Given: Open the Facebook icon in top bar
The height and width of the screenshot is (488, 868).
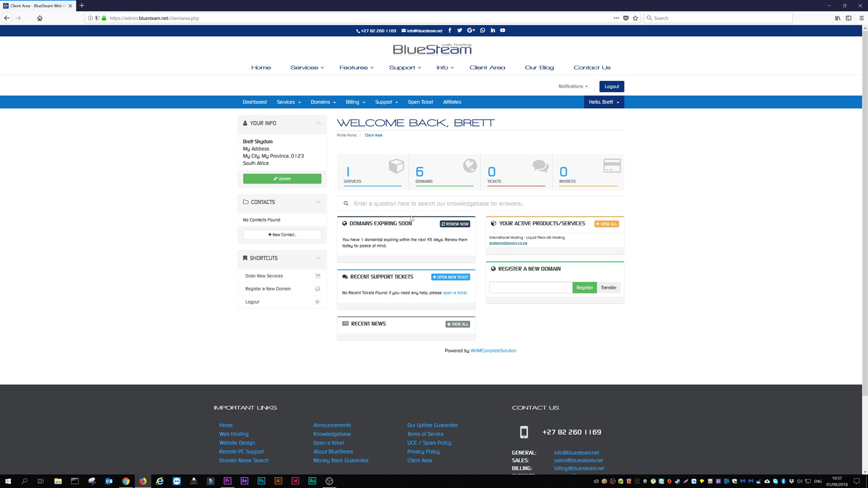Looking at the screenshot, I should [x=450, y=30].
